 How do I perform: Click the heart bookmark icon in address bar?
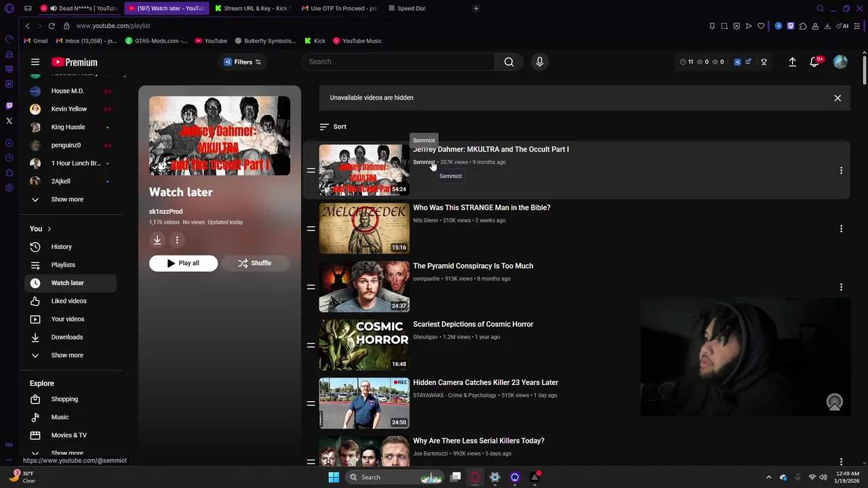pos(761,26)
